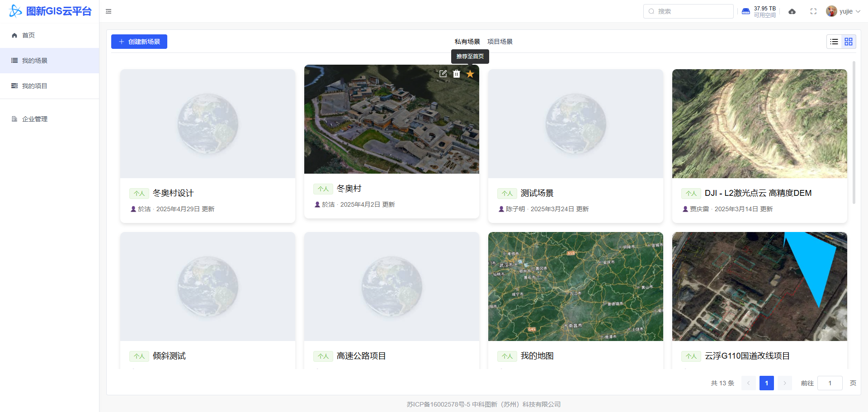Click the 冬奥村设计 title text
The width and height of the screenshot is (868, 412).
tap(173, 193)
